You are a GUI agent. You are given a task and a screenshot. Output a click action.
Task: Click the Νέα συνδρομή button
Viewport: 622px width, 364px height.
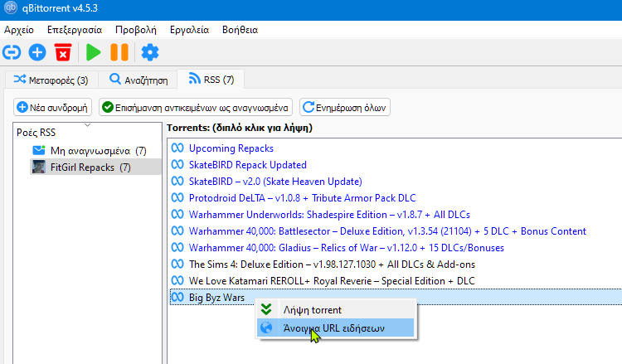(x=52, y=108)
